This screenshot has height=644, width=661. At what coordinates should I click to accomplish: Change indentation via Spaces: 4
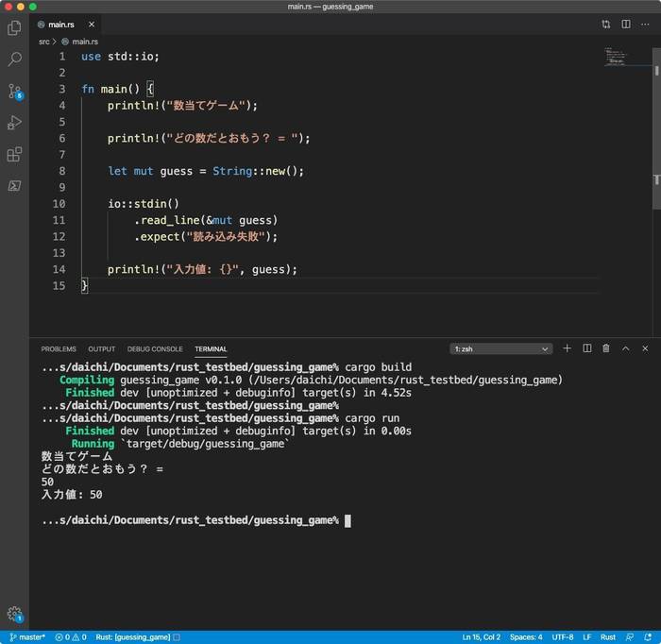(526, 636)
